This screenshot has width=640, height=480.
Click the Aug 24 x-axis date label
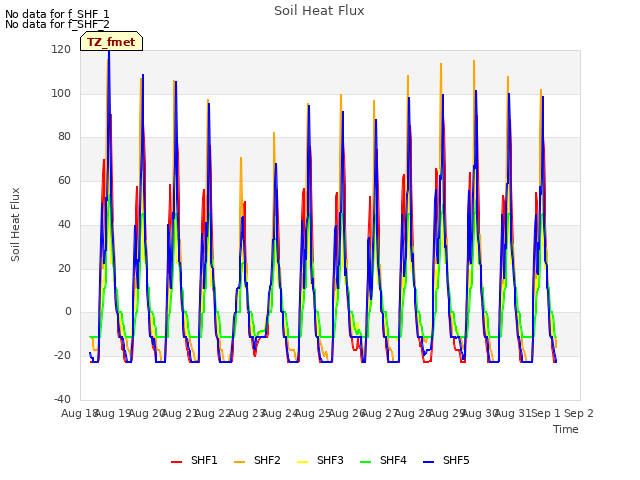tap(280, 413)
